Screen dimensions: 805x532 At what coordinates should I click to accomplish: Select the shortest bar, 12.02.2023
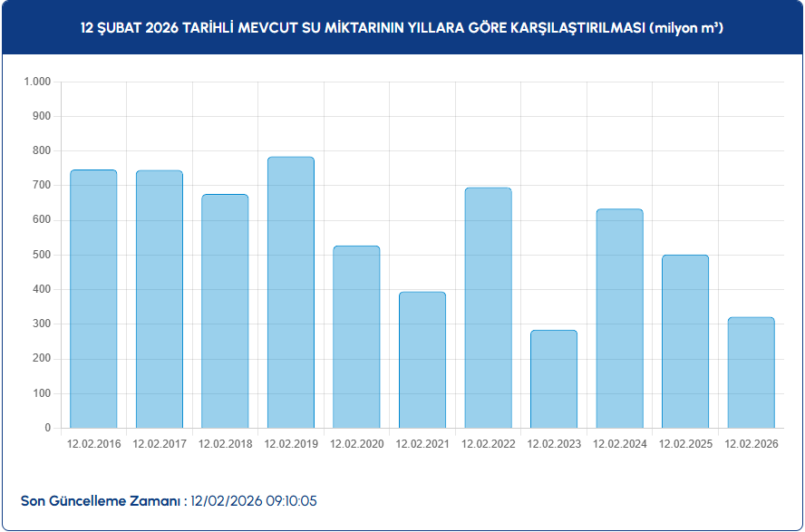(554, 379)
